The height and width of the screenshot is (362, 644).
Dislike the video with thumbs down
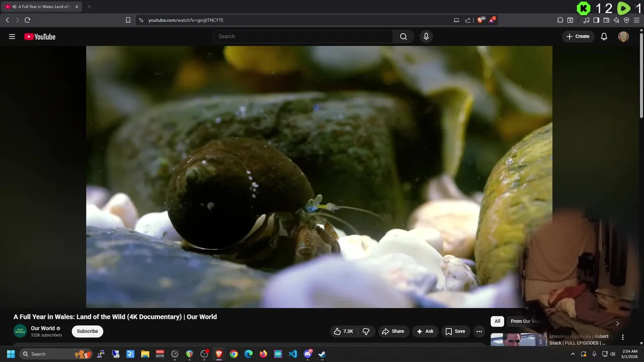(x=366, y=331)
